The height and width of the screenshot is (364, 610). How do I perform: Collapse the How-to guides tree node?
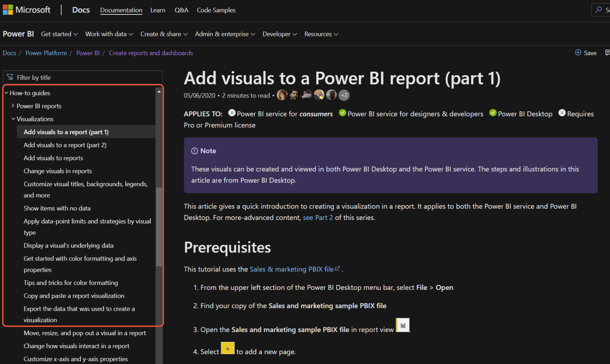[x=6, y=93]
